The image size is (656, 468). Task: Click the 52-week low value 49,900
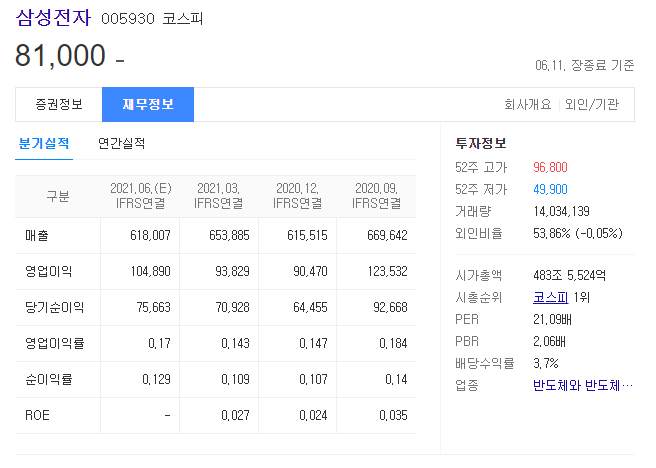pos(551,189)
